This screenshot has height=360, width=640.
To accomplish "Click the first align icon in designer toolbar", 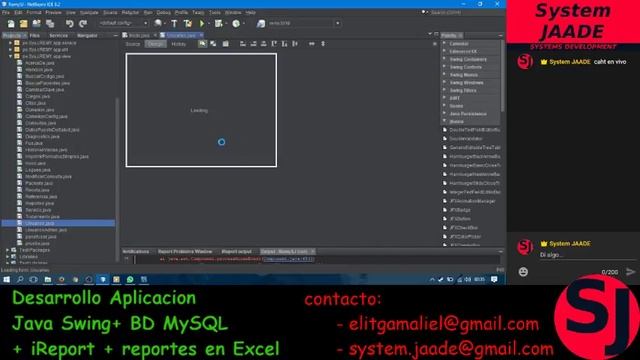I will tap(243, 44).
